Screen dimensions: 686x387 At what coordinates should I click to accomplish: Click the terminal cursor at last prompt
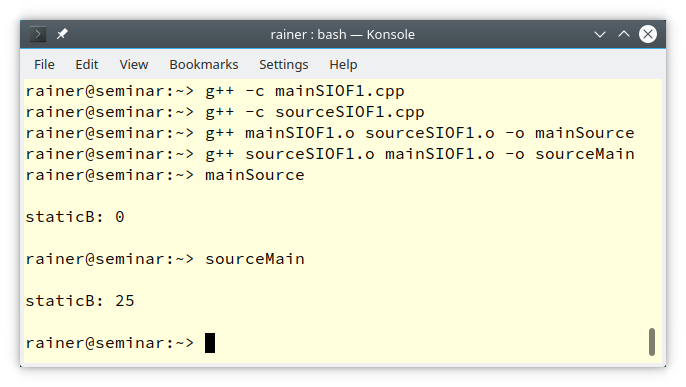(x=210, y=343)
